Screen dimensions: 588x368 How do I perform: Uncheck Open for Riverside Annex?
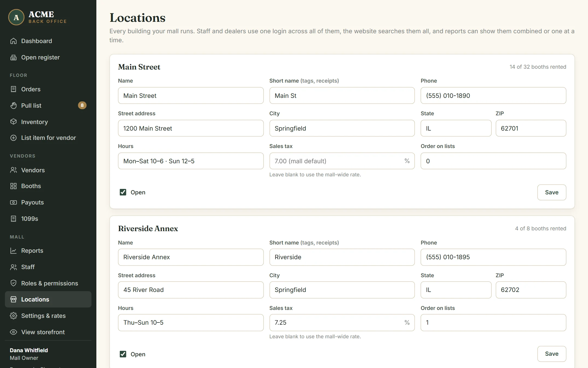tap(123, 354)
